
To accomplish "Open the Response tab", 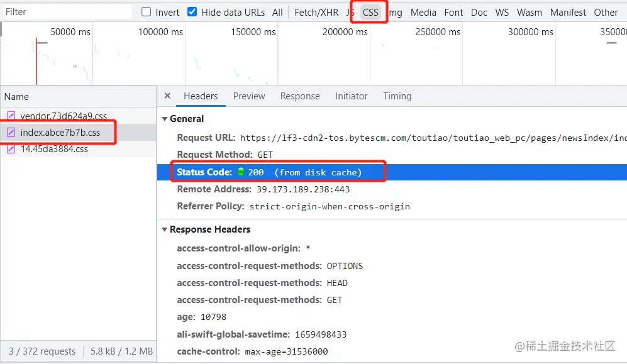I will coord(300,96).
